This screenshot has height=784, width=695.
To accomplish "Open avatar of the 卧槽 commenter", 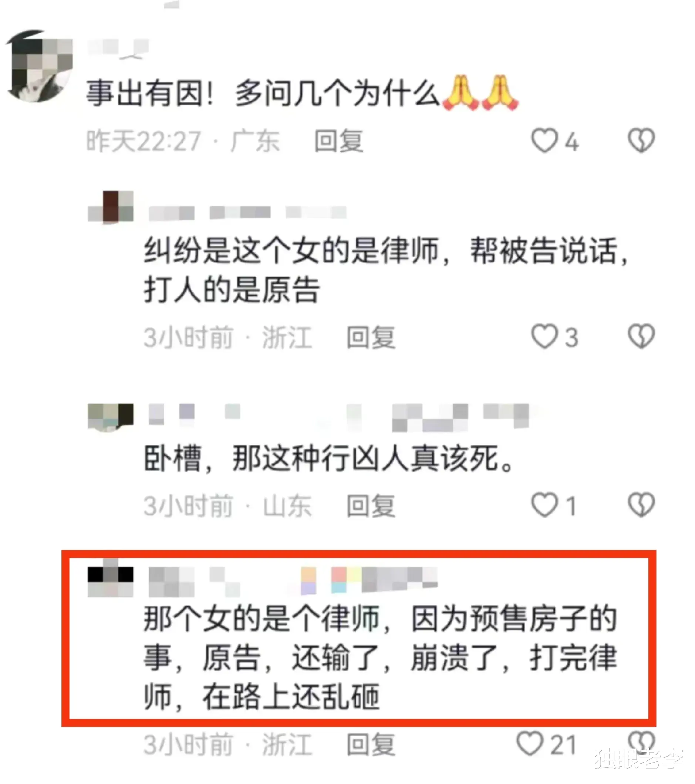I will [111, 417].
